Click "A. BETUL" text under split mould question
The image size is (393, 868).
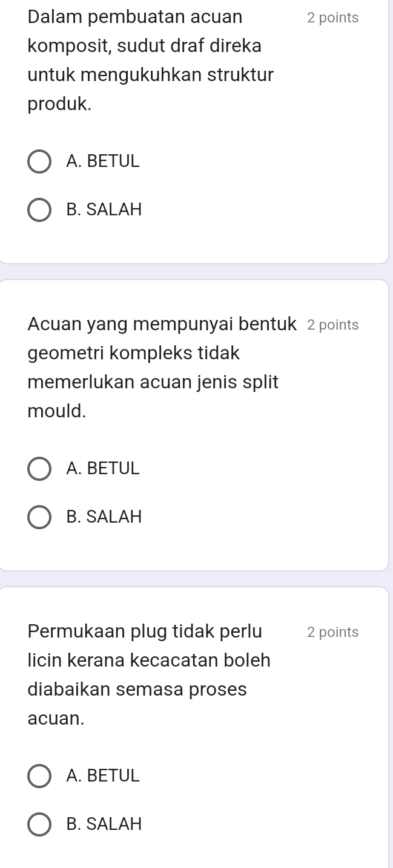tap(103, 468)
